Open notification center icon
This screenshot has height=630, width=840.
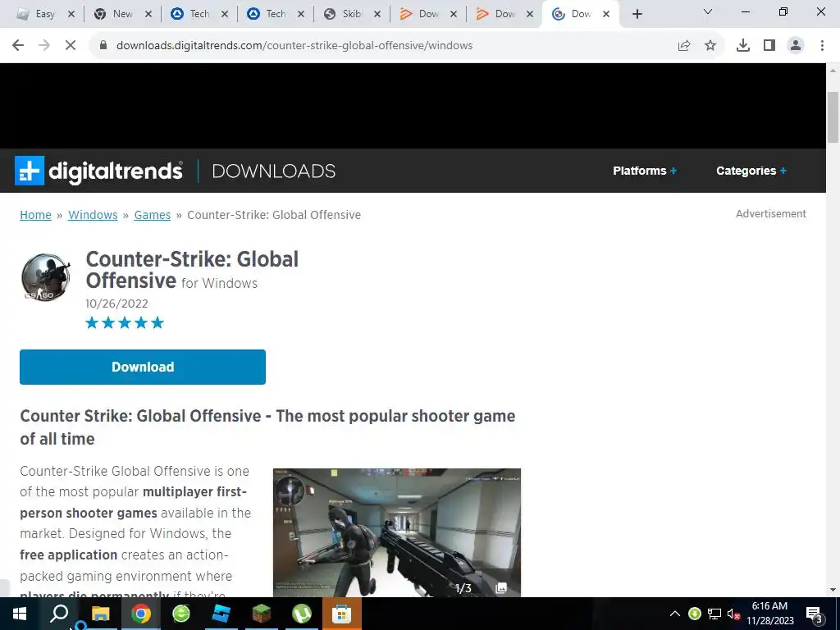(815, 615)
